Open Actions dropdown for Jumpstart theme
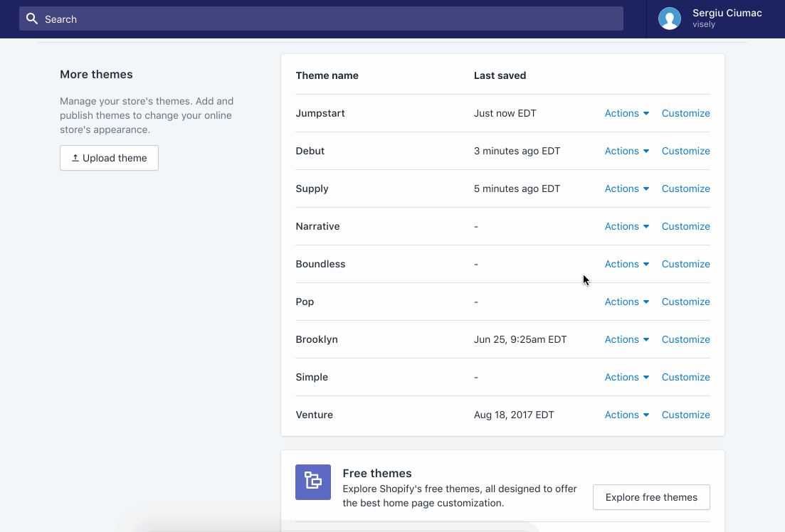Image resolution: width=785 pixels, height=532 pixels. (626, 113)
